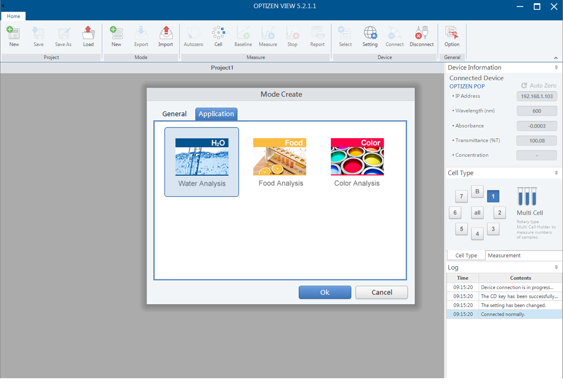563x392 pixels.
Task: Open the quick access dropdown in title bar
Action: coord(3,6)
